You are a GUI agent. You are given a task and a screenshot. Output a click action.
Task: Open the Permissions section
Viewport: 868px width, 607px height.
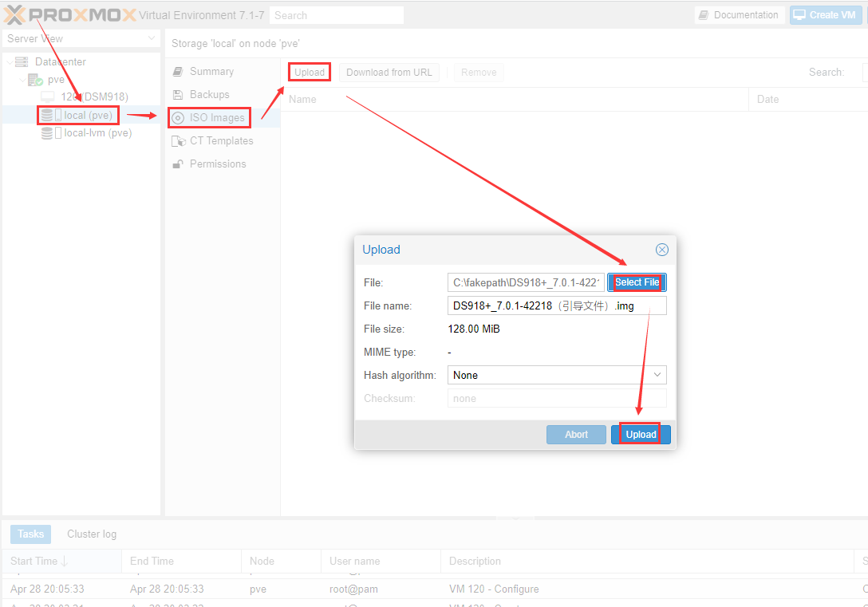[217, 164]
